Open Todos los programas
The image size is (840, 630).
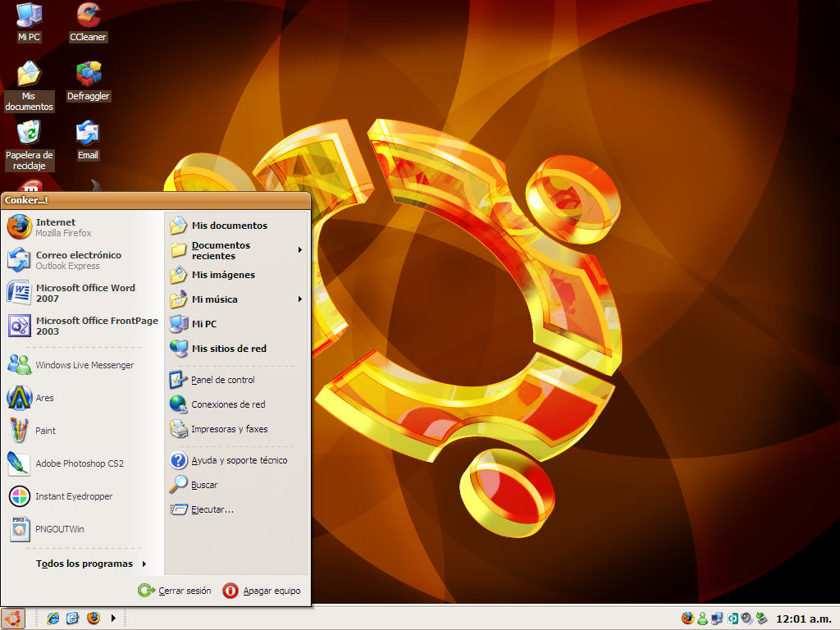pyautogui.click(x=84, y=564)
